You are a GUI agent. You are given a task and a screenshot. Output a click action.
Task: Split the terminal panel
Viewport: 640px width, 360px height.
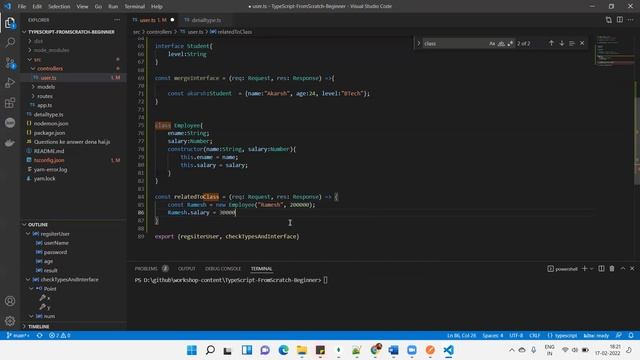coord(601,269)
